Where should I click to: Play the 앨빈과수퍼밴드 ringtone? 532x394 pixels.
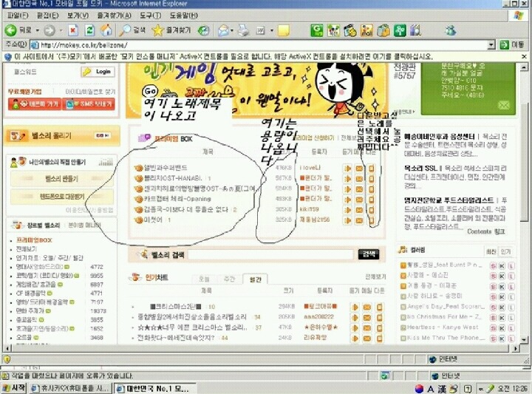(347, 169)
